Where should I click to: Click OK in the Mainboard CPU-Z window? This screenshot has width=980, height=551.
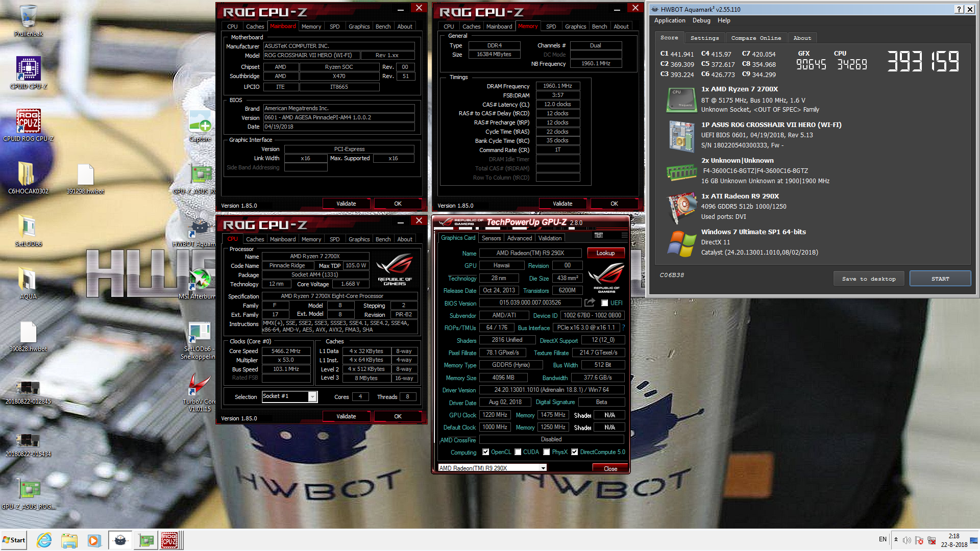[398, 204]
